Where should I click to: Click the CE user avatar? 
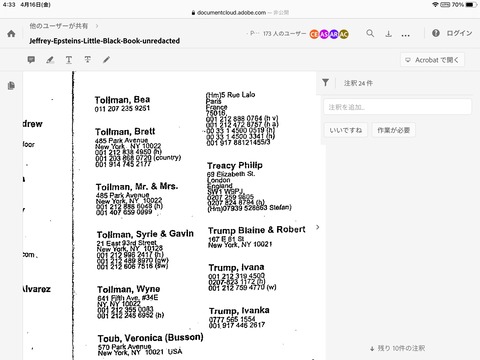[x=314, y=34]
